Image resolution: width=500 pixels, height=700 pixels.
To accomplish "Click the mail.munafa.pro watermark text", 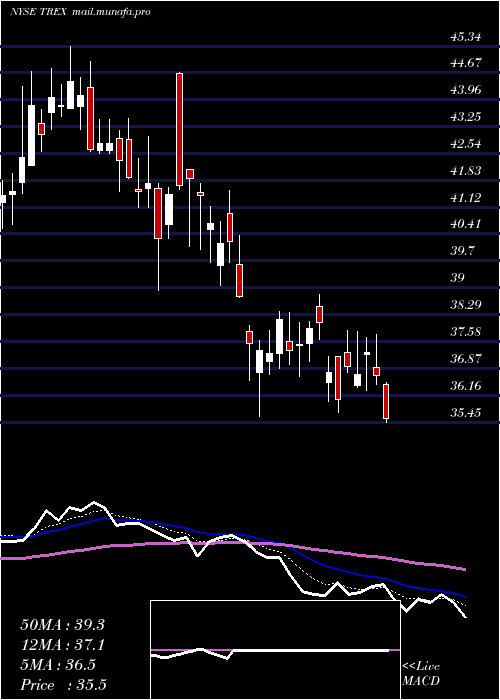I will pos(110,12).
